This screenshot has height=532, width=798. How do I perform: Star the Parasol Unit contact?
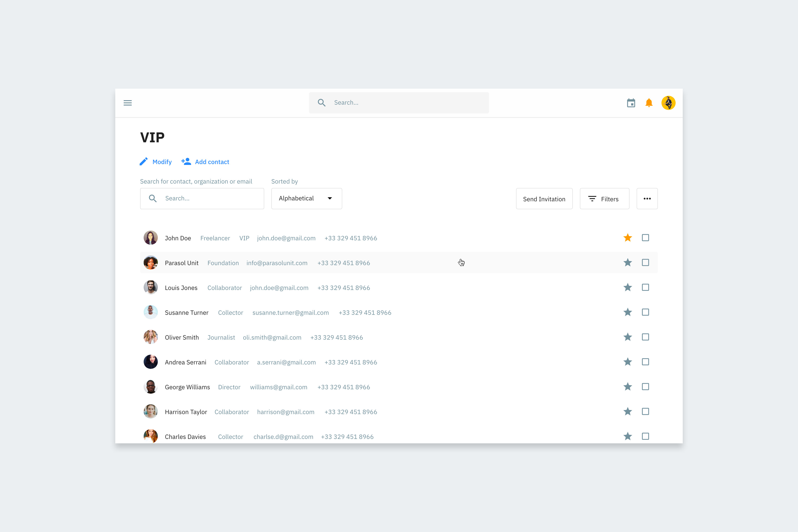[628, 263]
